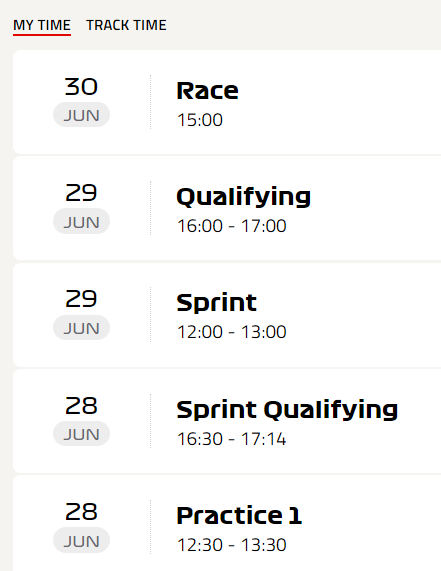Select the Qualifying session title
This screenshot has height=571, width=441.
pyautogui.click(x=243, y=197)
